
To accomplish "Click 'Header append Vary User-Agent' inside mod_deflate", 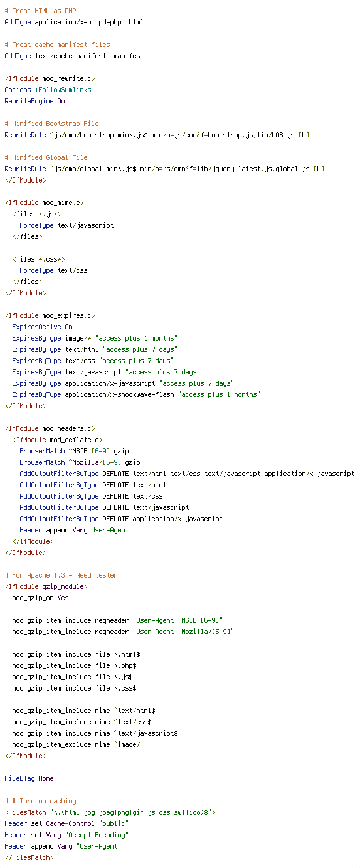I will tap(74, 530).
